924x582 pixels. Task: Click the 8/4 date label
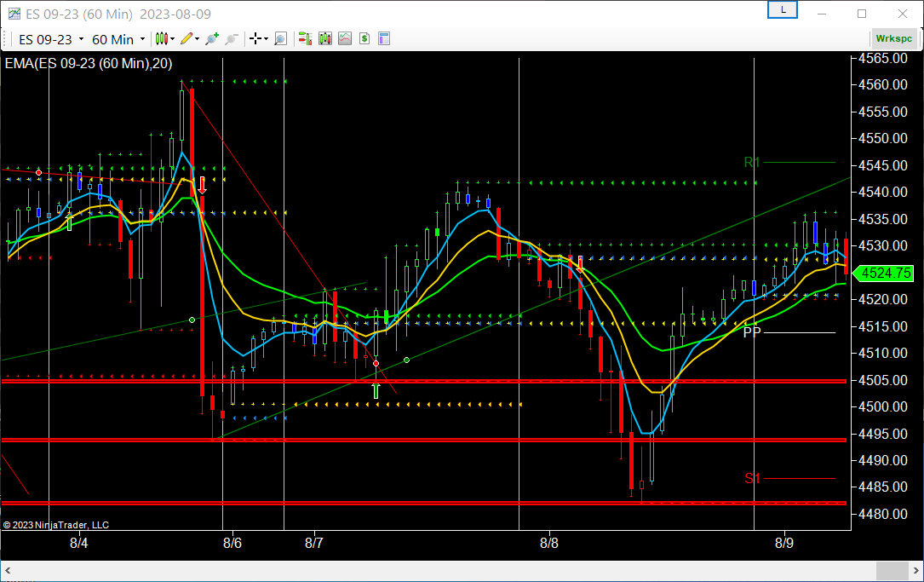point(79,543)
